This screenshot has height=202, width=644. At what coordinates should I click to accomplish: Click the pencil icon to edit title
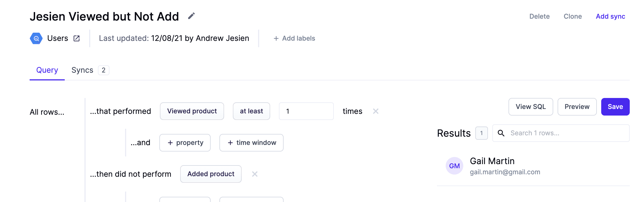191,16
